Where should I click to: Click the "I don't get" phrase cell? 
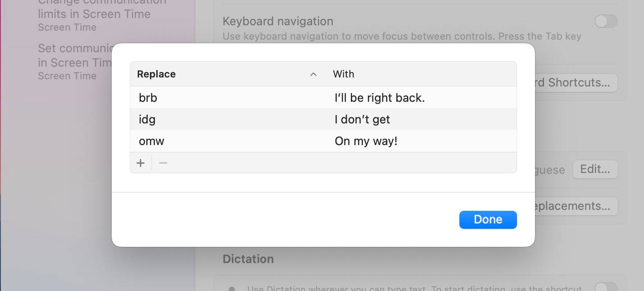click(x=362, y=119)
